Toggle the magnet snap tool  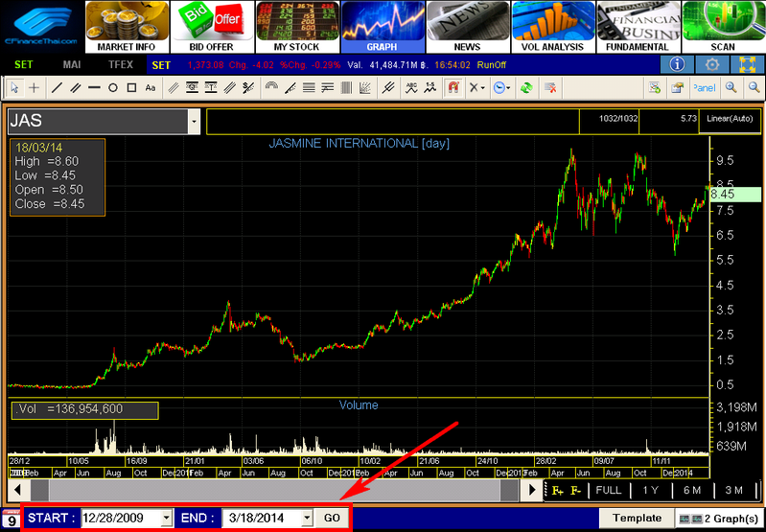[x=454, y=88]
